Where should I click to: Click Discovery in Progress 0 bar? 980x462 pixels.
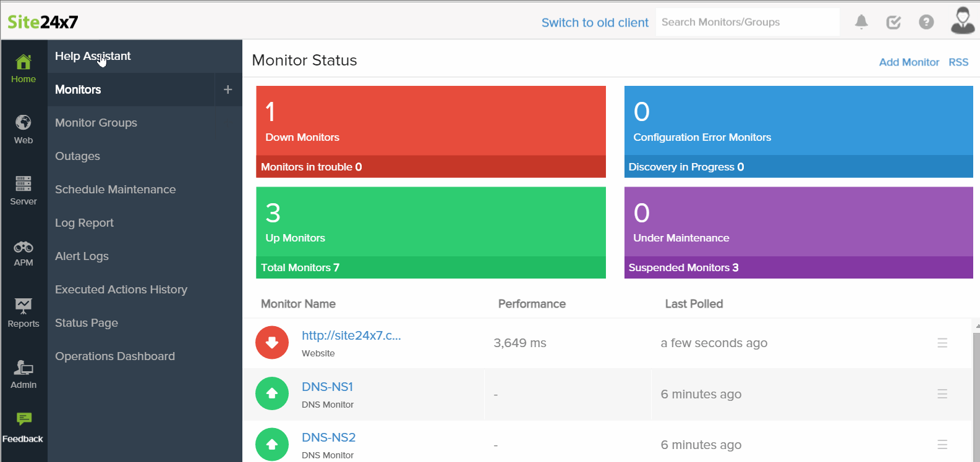(798, 167)
